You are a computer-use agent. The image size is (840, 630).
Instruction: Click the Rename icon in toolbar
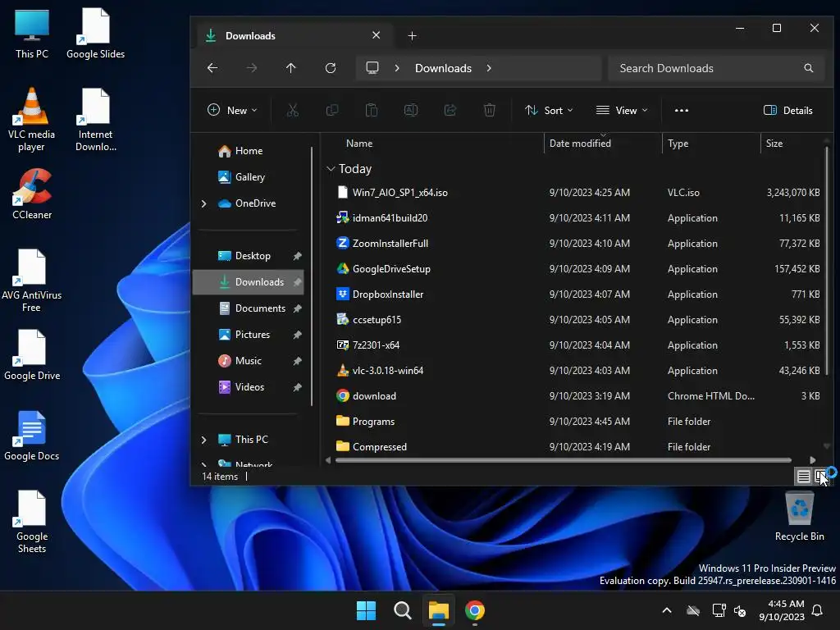click(411, 111)
